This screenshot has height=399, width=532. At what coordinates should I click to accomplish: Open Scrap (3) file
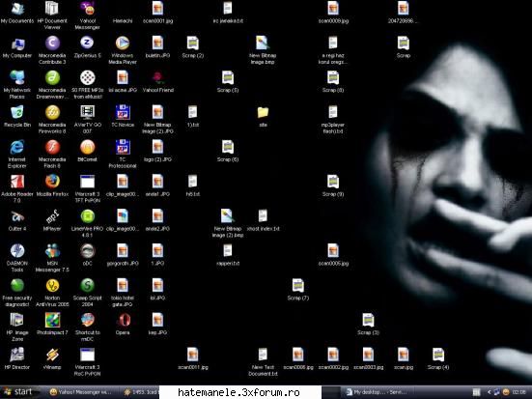point(368,324)
